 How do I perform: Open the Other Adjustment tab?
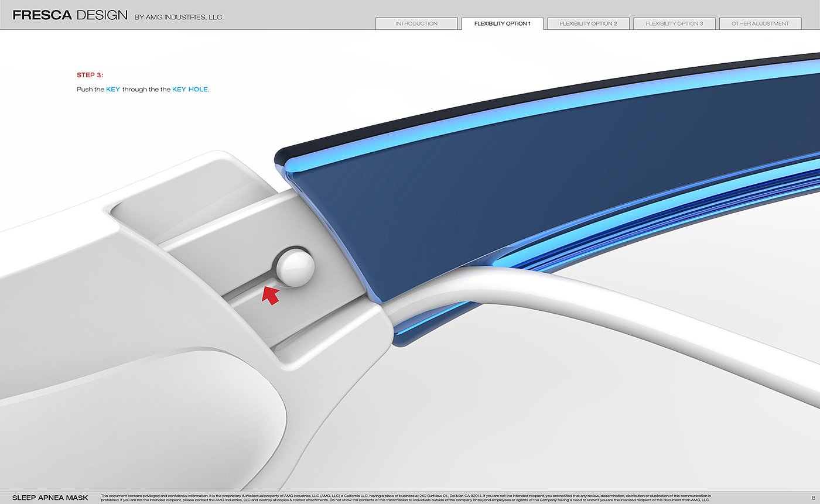pos(760,23)
